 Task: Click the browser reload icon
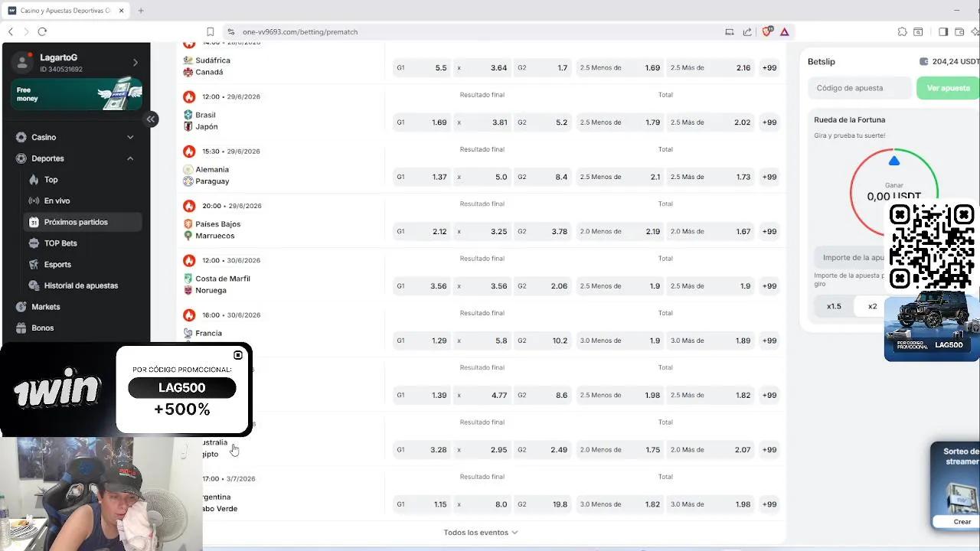click(42, 31)
